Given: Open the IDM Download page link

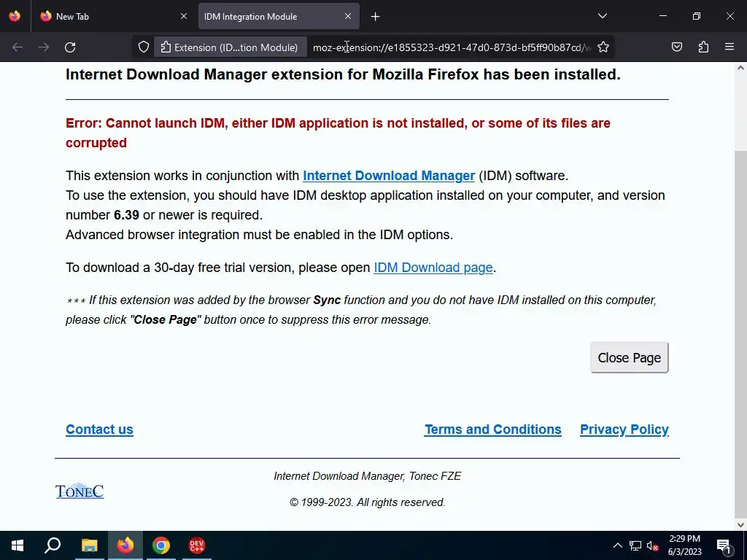Looking at the screenshot, I should (x=433, y=268).
